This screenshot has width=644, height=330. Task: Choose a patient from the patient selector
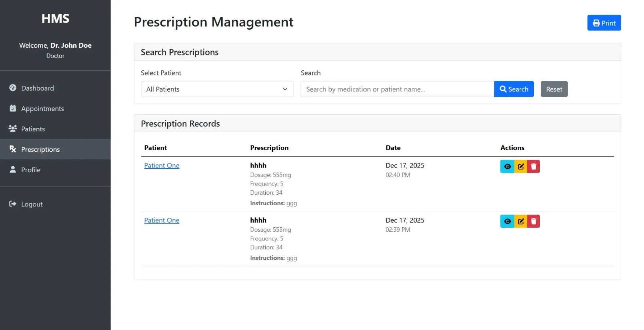coord(217,89)
